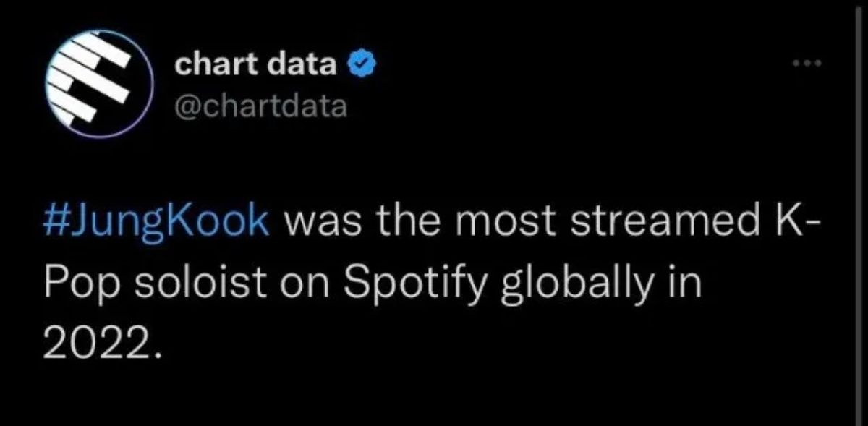Viewport: 868px width, 426px height.
Task: Open the chart data profile avatar
Action: point(98,84)
